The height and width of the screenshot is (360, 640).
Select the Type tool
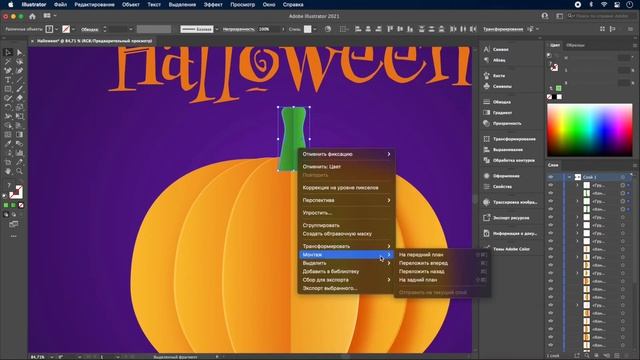pos(8,80)
